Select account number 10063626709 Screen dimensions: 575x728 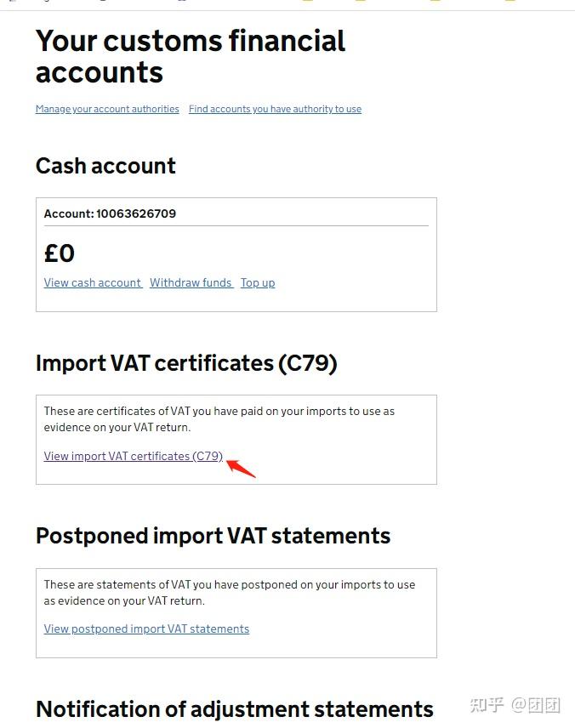pyautogui.click(x=136, y=213)
